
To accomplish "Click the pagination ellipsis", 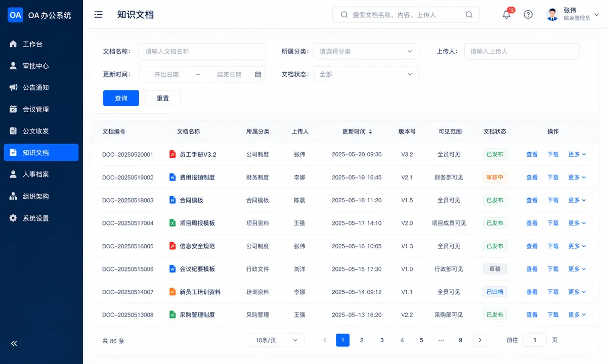I will coord(441,340).
